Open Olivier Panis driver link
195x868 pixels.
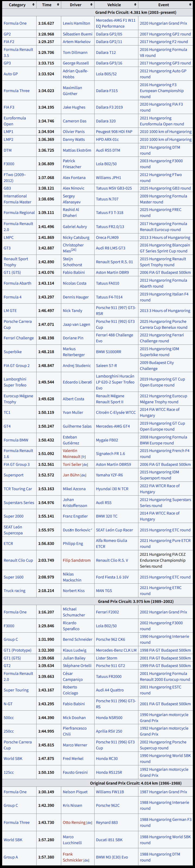(74, 131)
